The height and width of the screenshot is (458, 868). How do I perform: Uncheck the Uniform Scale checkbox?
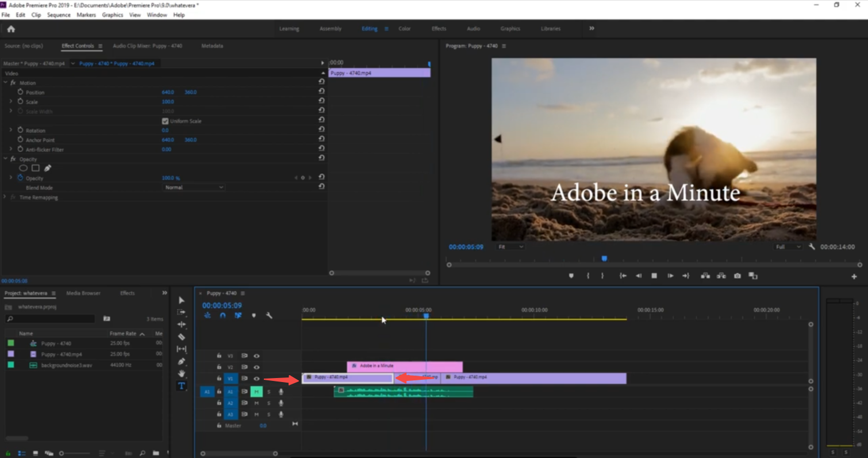[165, 121]
